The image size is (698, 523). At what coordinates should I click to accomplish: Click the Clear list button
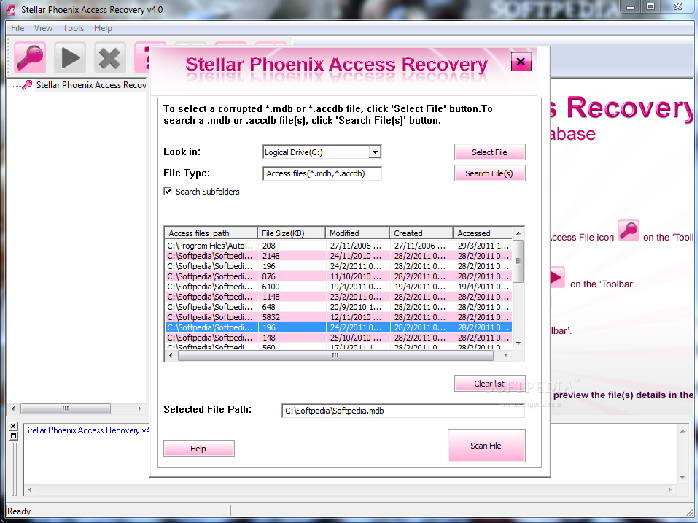(x=490, y=384)
